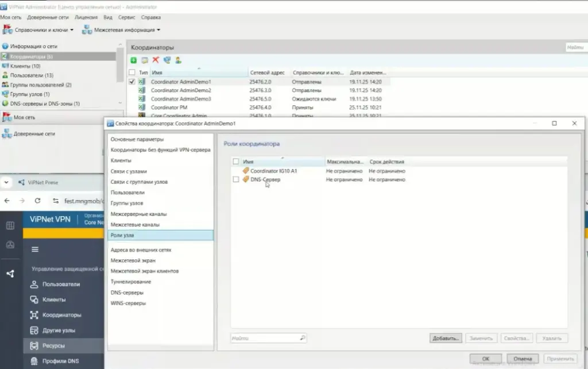The height and width of the screenshot is (369, 588).
Task: Click the site settings icon in address bar
Action: [56, 201]
